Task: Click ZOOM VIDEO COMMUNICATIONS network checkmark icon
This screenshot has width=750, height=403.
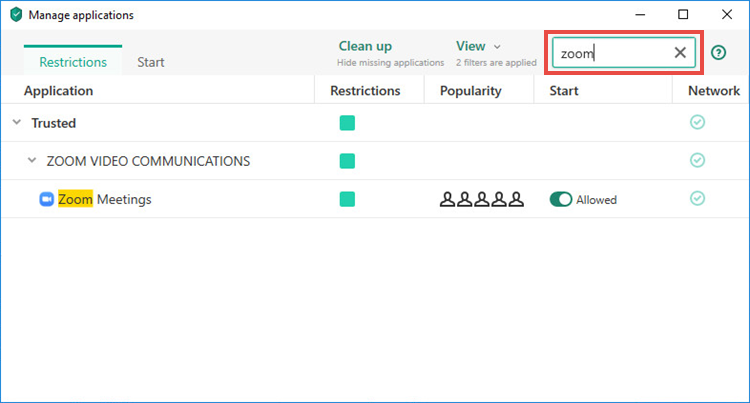Action: (x=697, y=160)
